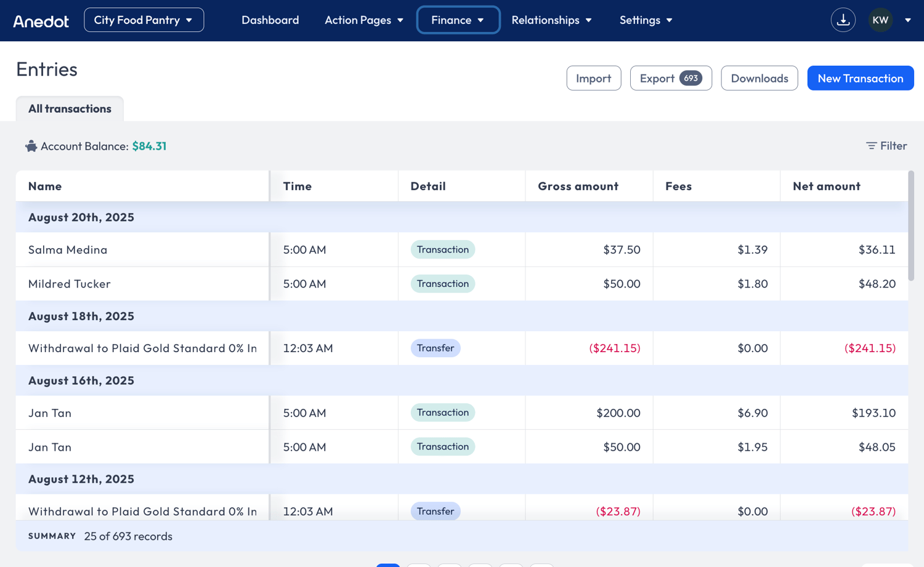
Task: Click the Anedot logo
Action: click(x=41, y=21)
